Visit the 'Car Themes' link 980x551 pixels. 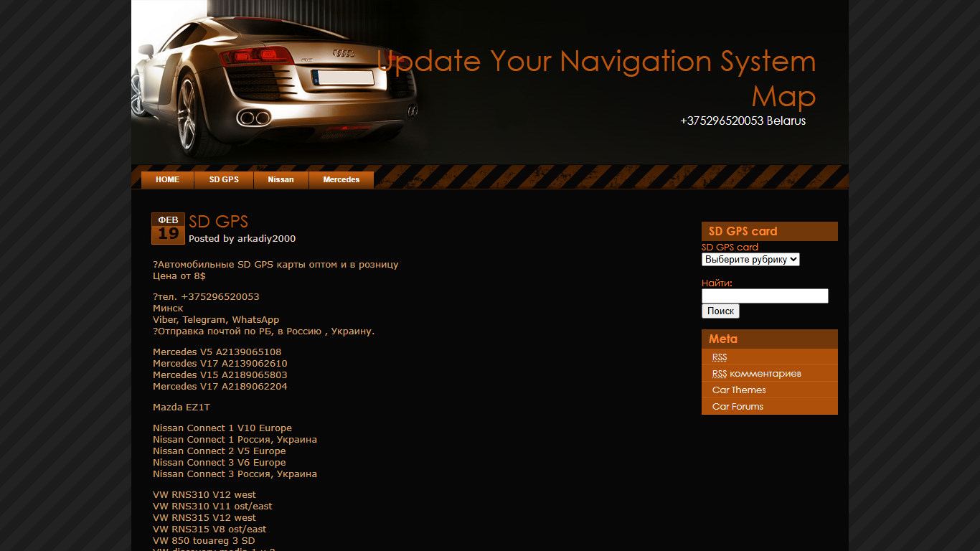(x=739, y=390)
